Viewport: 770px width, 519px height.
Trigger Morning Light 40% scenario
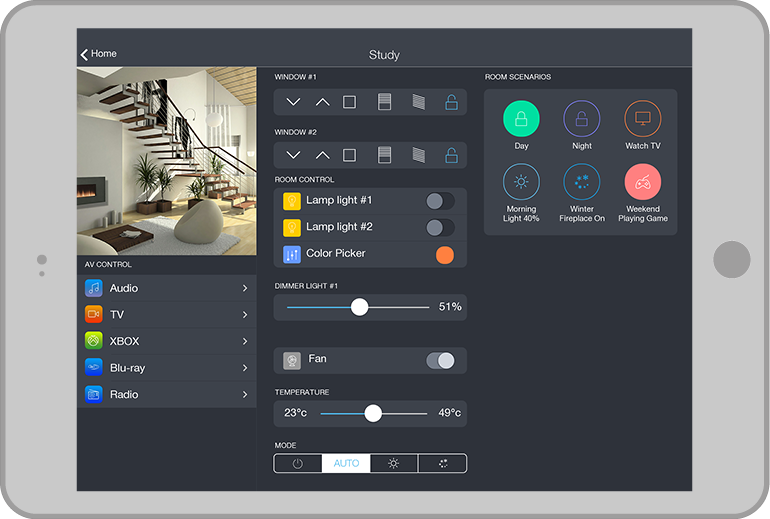(x=521, y=183)
